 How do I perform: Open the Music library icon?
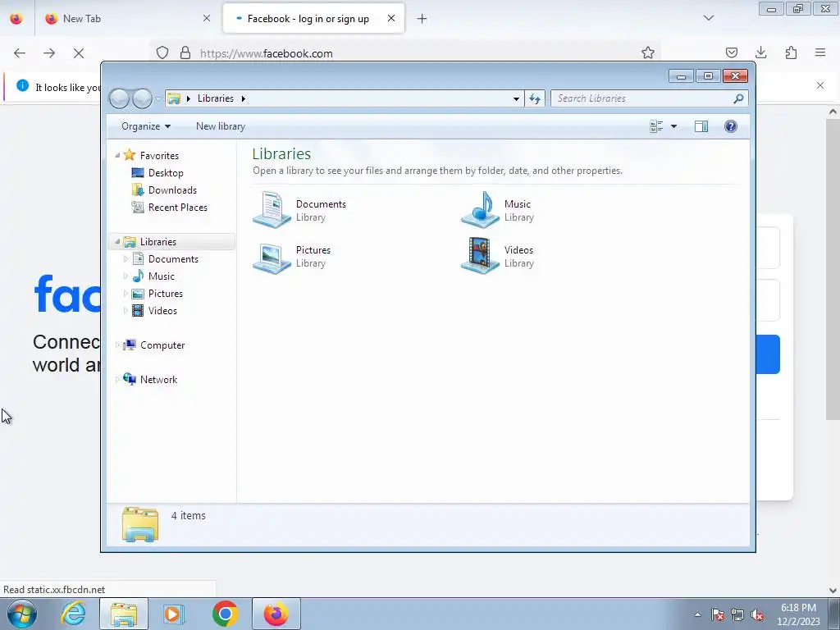point(480,210)
